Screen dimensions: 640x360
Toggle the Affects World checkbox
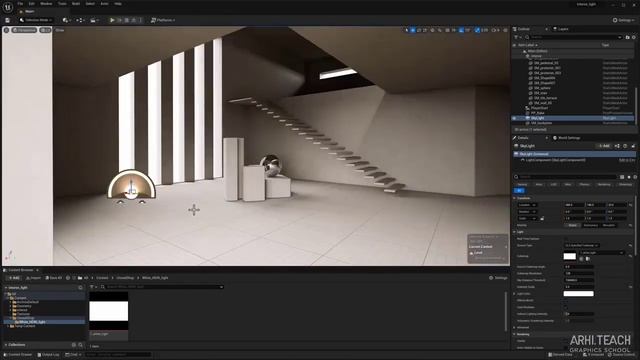point(566,300)
